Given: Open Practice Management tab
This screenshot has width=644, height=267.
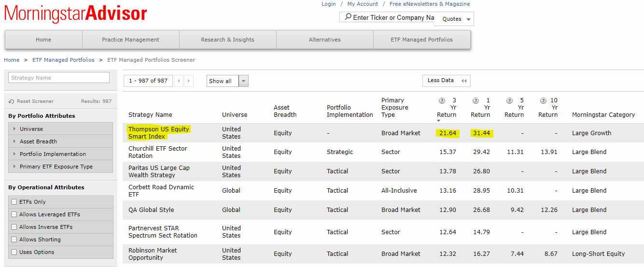Looking at the screenshot, I should pos(130,40).
